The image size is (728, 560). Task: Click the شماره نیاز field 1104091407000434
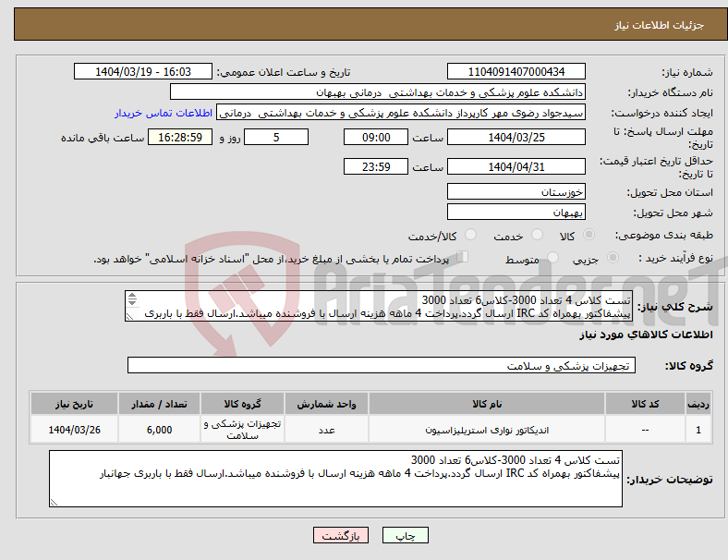(516, 71)
